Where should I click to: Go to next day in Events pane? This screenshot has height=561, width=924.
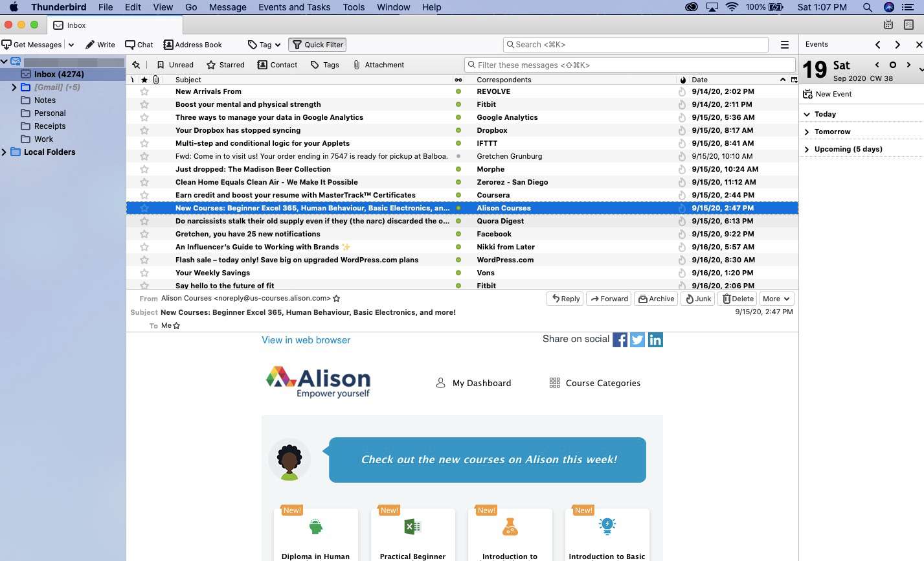908,65
